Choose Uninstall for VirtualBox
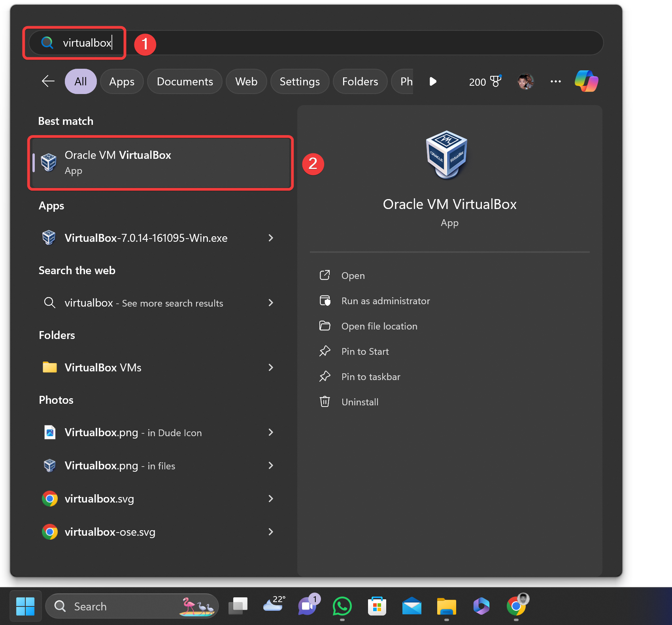The image size is (672, 625). 360,402
